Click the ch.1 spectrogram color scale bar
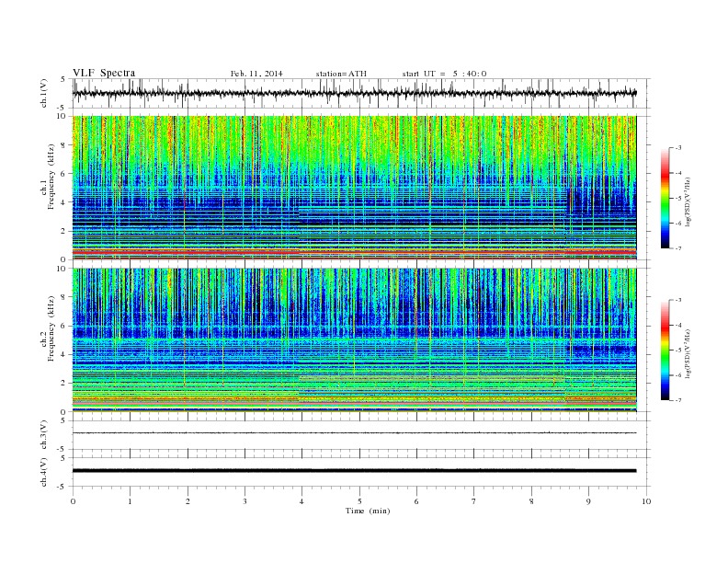 click(x=665, y=199)
